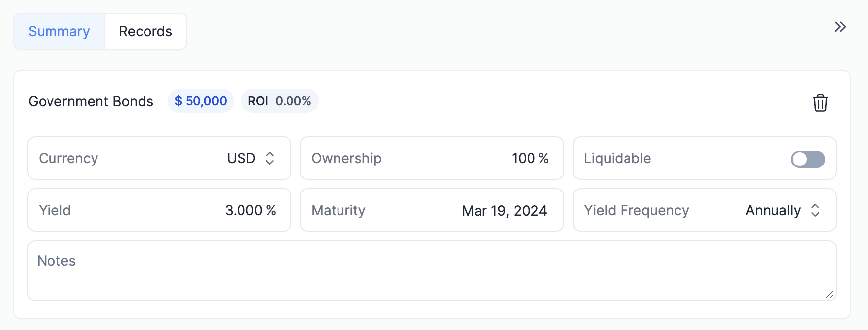Click the Annually frequency value
The image size is (868, 330).
773,210
